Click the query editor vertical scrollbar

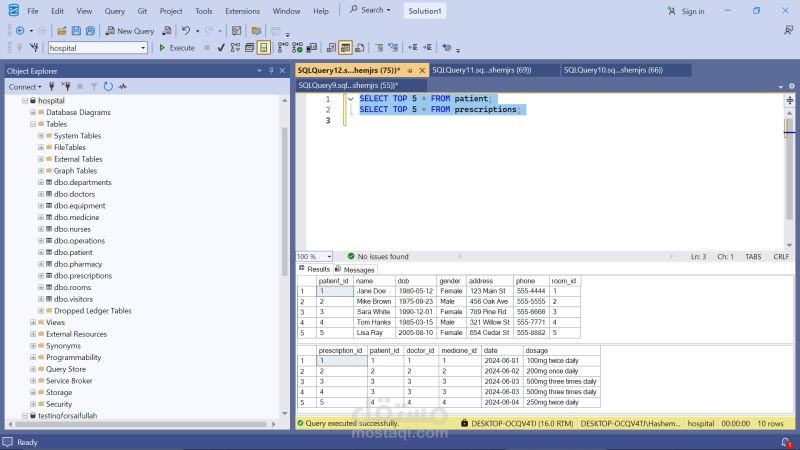(789, 177)
